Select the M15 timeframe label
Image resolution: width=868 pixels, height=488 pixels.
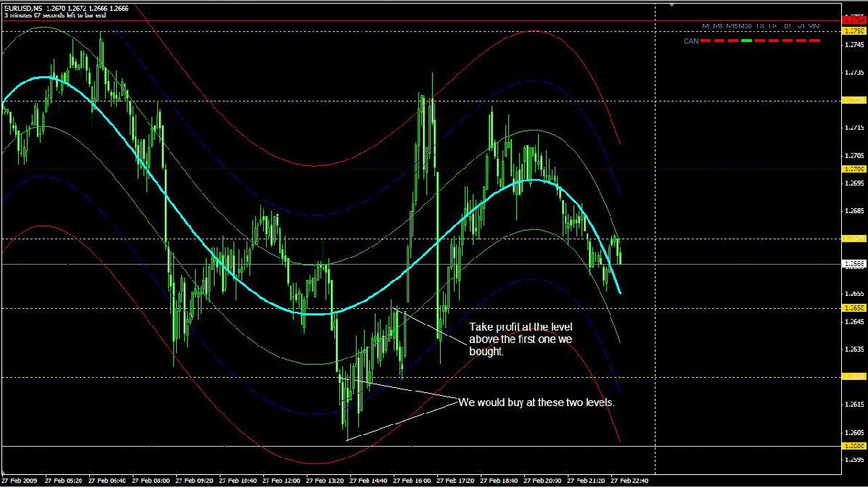pyautogui.click(x=732, y=26)
